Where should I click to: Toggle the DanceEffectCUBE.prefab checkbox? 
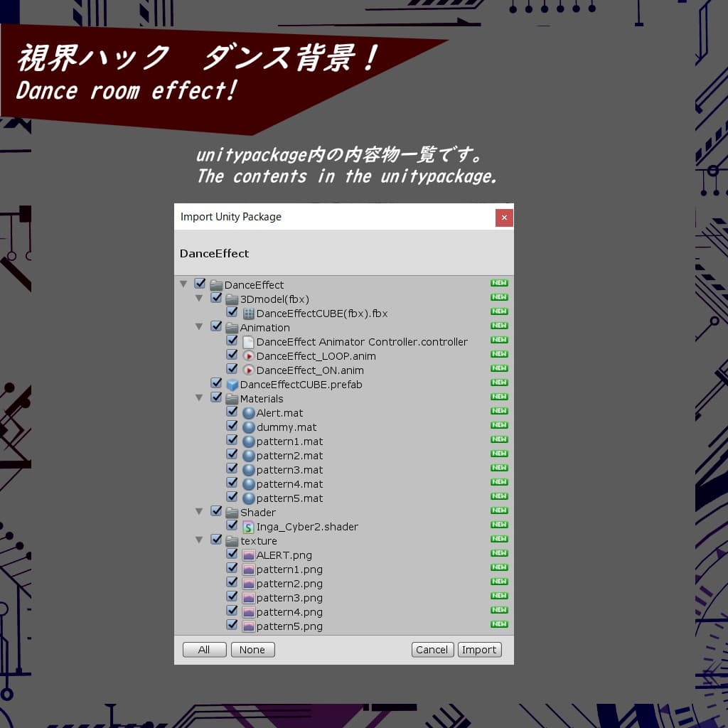[x=216, y=383]
